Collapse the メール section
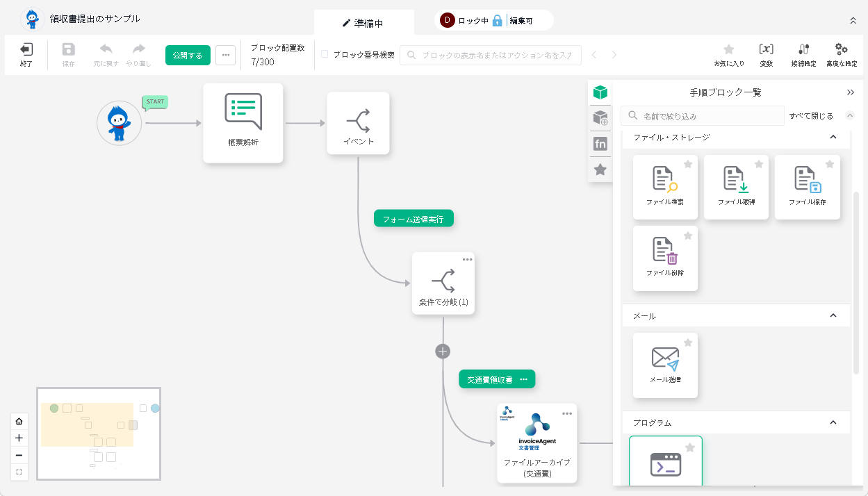The height and width of the screenshot is (496, 868). pos(833,316)
